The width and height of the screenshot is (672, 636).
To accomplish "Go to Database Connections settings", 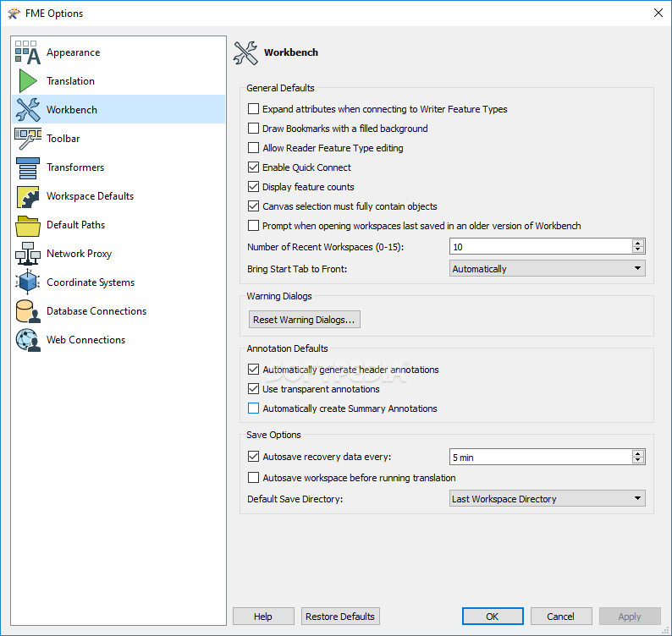I will (96, 311).
